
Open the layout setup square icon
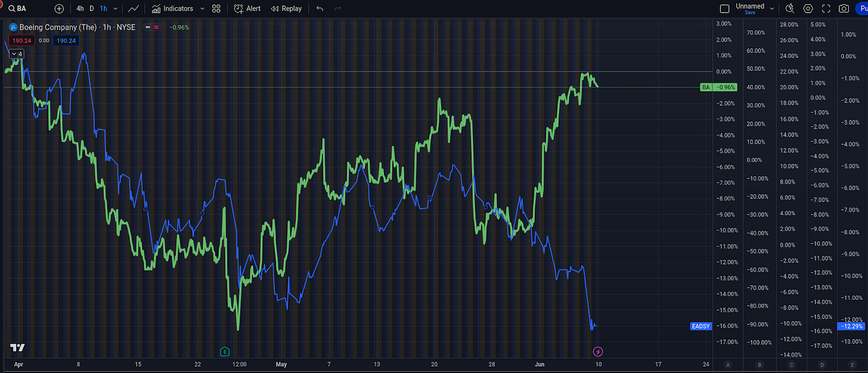coord(724,8)
